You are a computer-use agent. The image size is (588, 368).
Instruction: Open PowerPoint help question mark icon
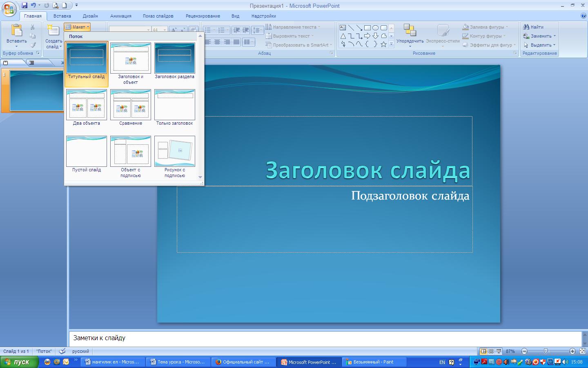click(583, 16)
